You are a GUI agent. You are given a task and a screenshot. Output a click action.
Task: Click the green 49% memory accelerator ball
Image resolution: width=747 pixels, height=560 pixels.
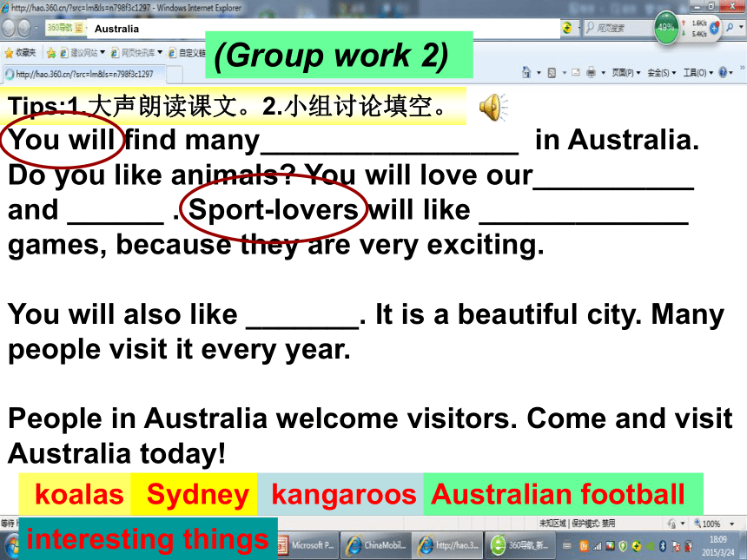click(666, 27)
